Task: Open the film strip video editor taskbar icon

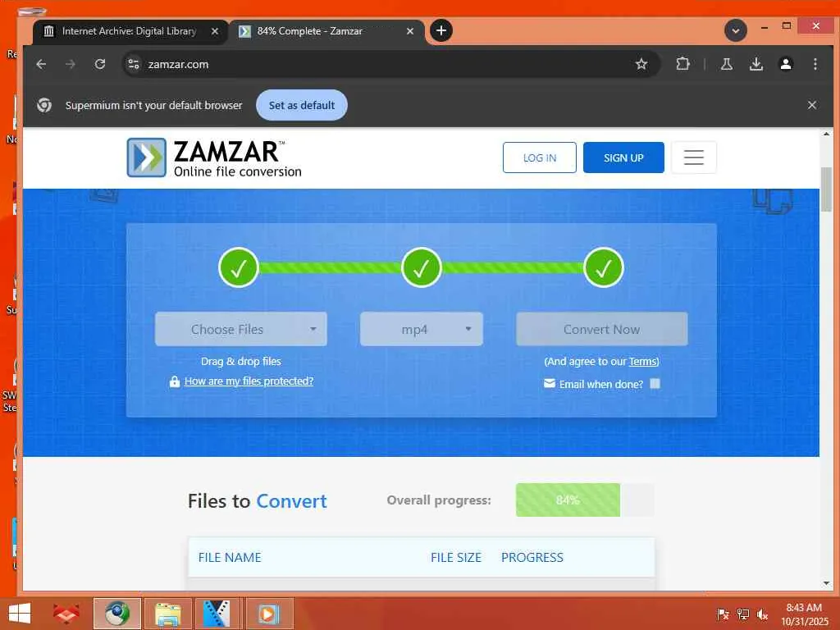Action: [217, 614]
